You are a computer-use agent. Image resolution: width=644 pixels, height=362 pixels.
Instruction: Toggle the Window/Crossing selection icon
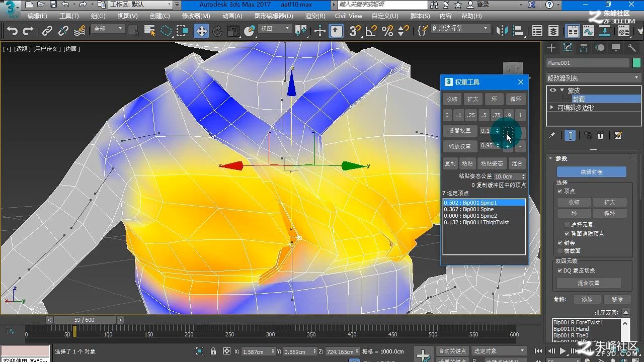[182, 31]
